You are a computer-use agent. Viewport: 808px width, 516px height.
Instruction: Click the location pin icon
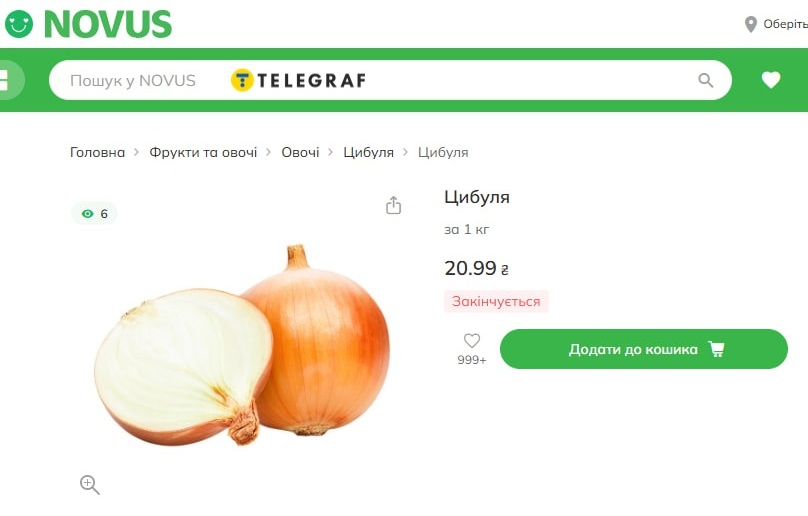coord(751,24)
